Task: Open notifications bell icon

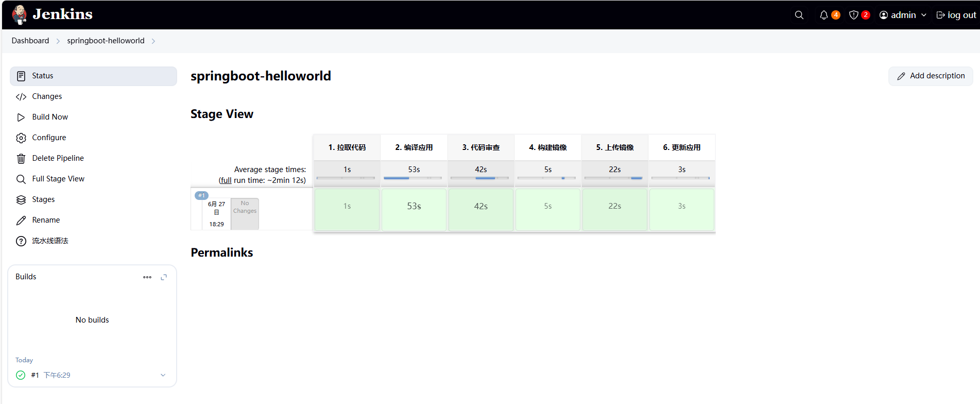Action: click(x=823, y=15)
